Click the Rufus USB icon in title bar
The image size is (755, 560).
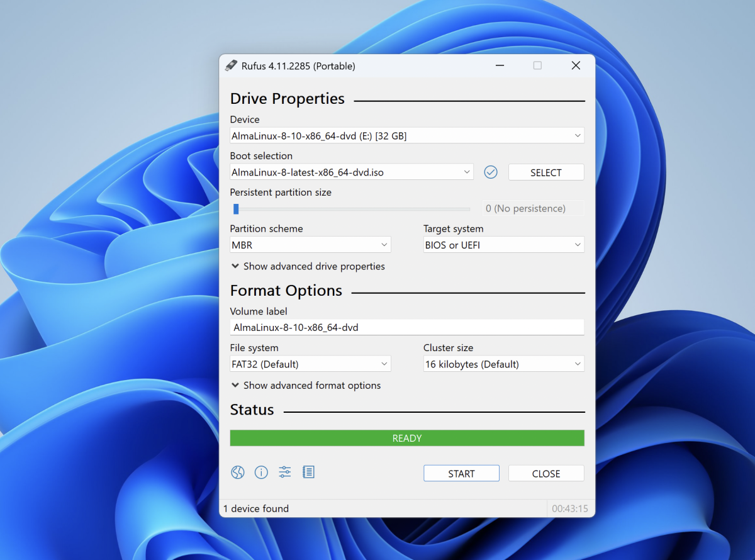231,65
